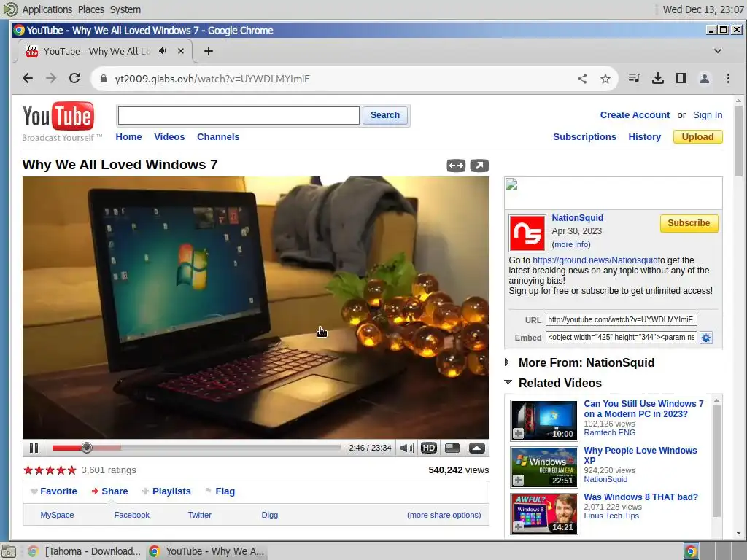Image resolution: width=747 pixels, height=560 pixels.
Task: Click Sign In link
Action: pyautogui.click(x=708, y=115)
